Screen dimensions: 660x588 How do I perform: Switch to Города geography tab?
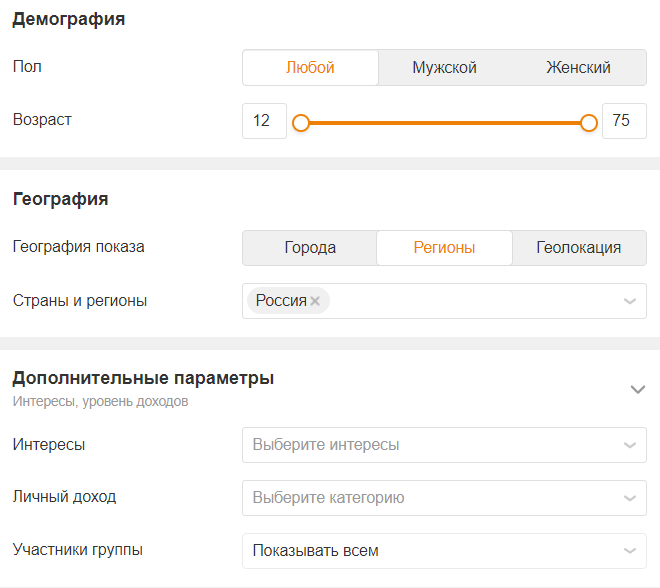point(310,248)
